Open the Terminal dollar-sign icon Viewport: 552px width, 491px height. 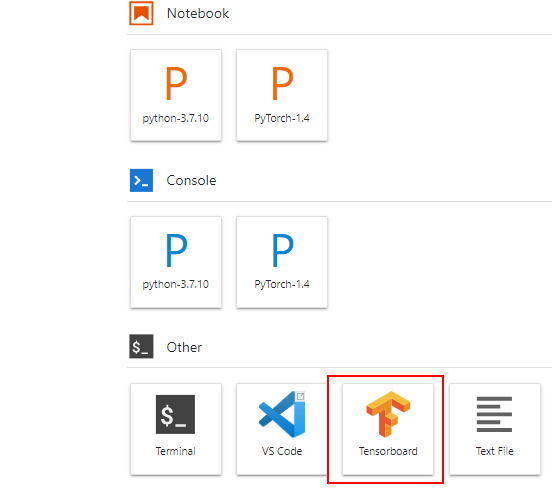[175, 414]
